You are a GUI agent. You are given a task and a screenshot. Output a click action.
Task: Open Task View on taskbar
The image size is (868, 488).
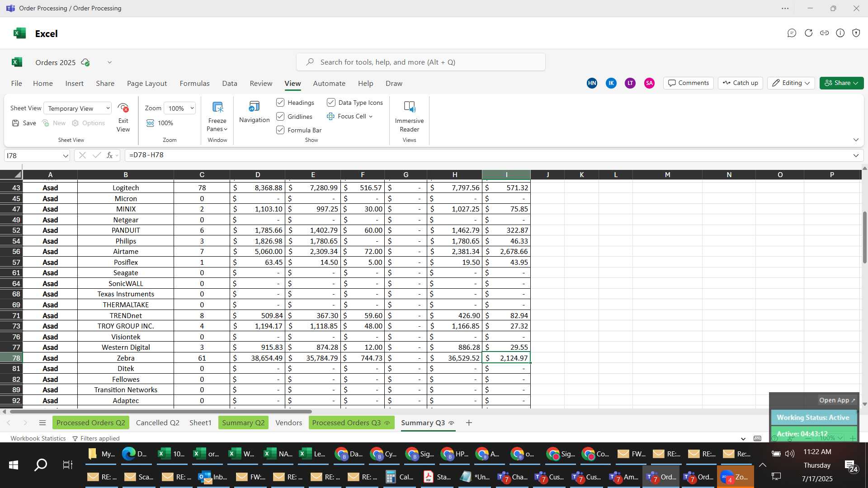point(67,465)
